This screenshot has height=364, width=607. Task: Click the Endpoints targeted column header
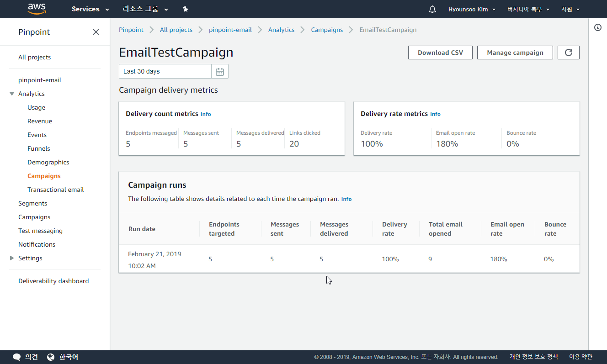point(224,229)
